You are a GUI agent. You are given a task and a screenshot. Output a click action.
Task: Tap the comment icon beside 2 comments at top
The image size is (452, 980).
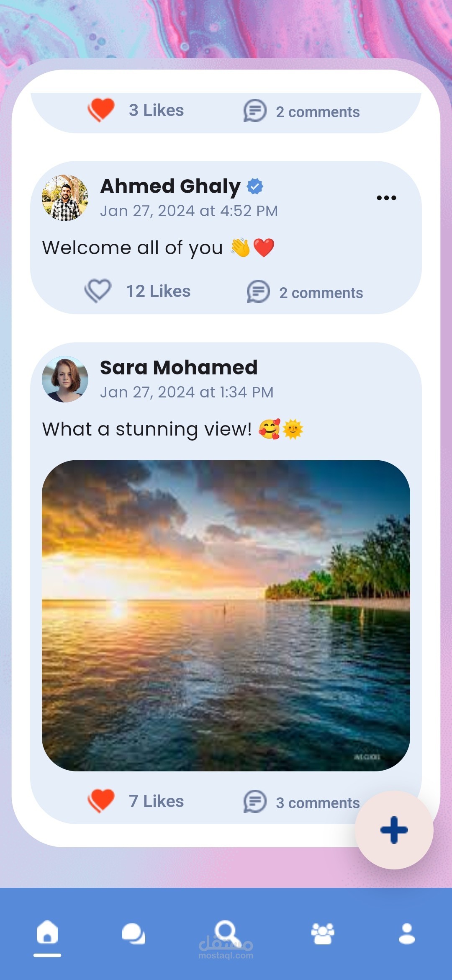click(x=255, y=111)
